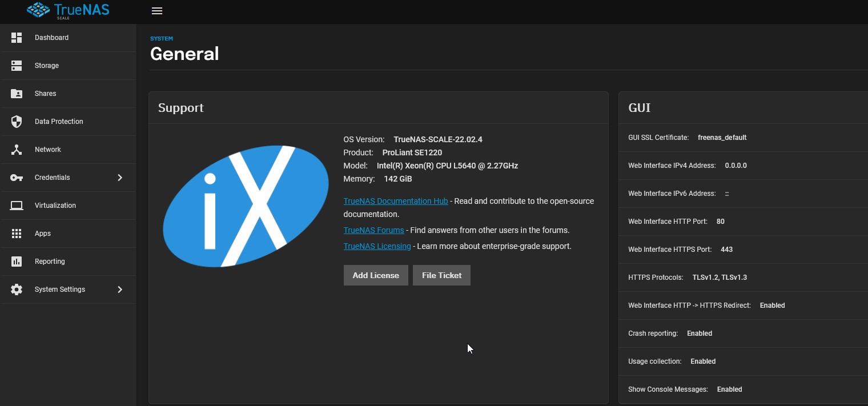Click the product name ProLiant SE1220

412,152
